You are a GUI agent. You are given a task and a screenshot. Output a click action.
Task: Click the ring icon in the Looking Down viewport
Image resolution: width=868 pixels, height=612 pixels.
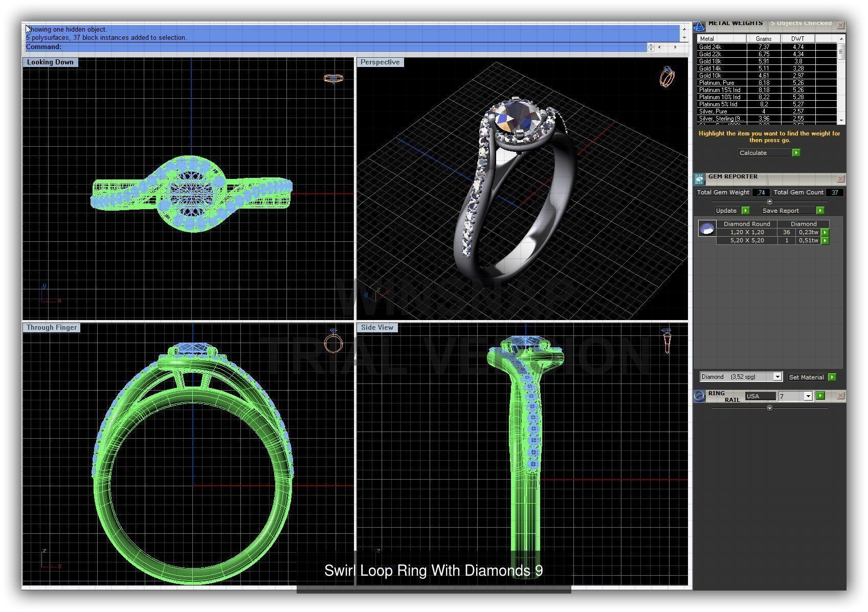(x=333, y=79)
